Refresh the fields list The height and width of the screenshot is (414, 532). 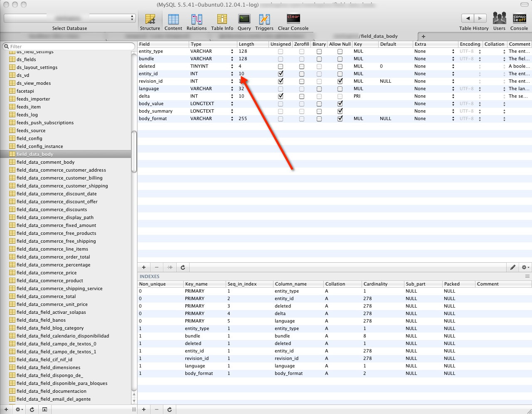click(183, 267)
